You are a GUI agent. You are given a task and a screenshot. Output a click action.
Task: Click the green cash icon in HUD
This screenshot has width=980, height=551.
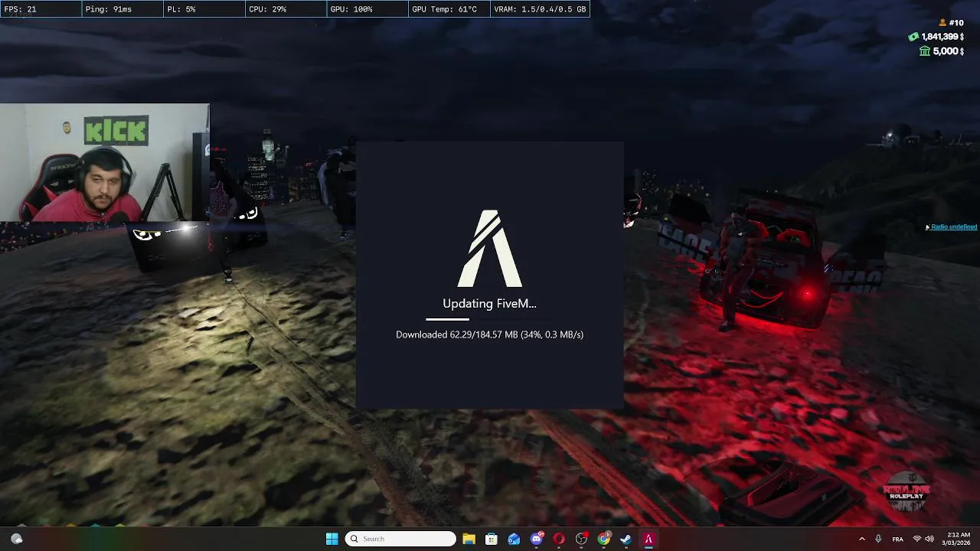[x=913, y=37]
